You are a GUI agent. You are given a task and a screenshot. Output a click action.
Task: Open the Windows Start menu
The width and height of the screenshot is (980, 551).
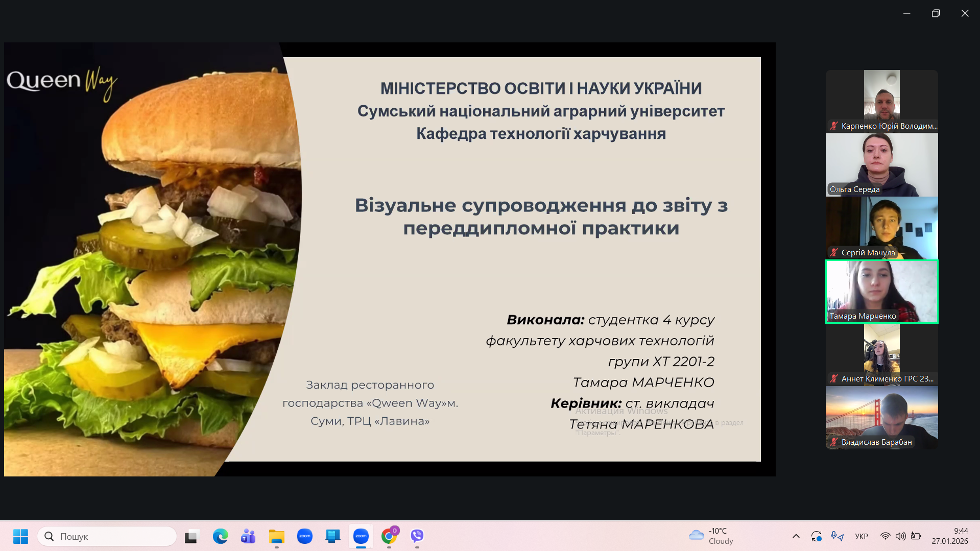(20, 536)
